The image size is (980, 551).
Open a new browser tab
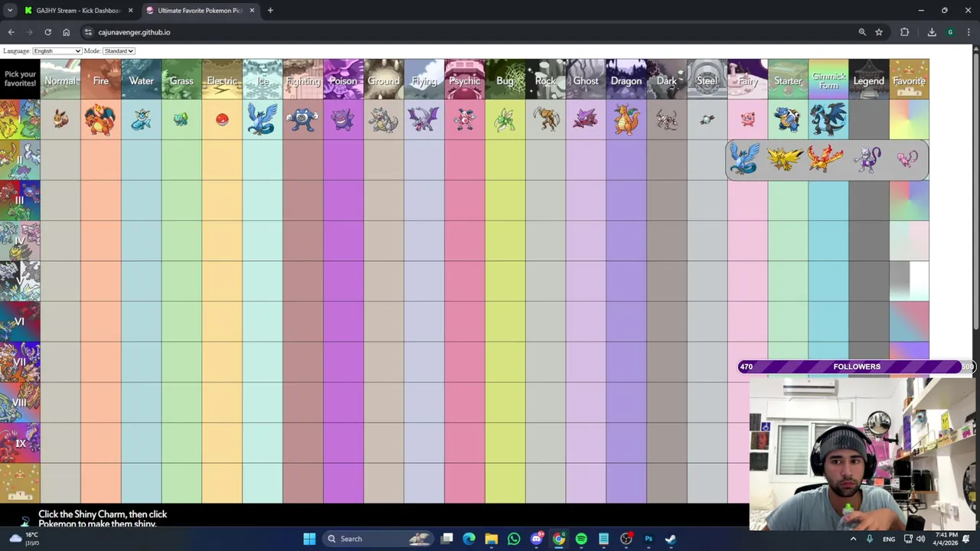click(x=270, y=11)
